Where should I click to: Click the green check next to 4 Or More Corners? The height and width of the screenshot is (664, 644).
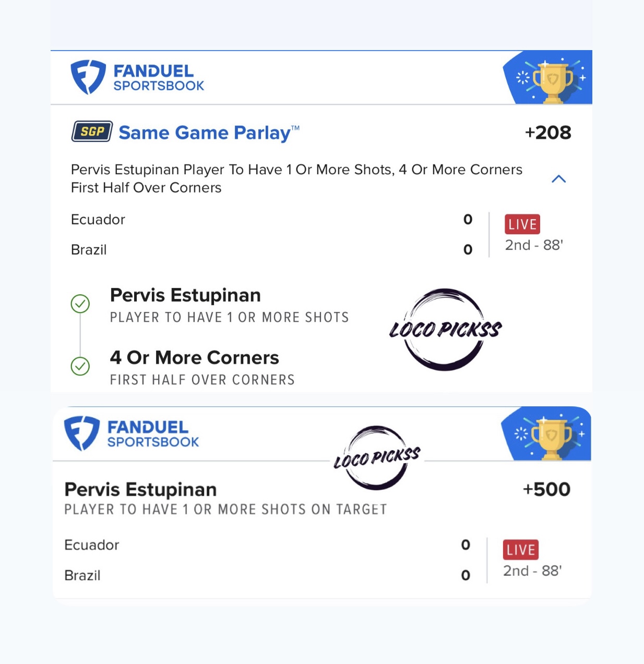tap(80, 366)
